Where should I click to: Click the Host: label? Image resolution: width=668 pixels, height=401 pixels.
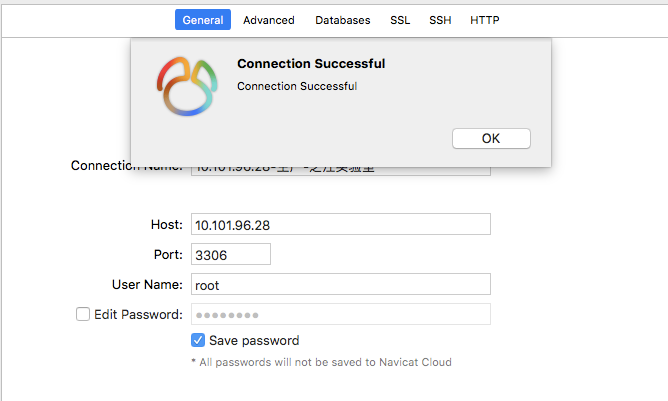pyautogui.click(x=167, y=225)
